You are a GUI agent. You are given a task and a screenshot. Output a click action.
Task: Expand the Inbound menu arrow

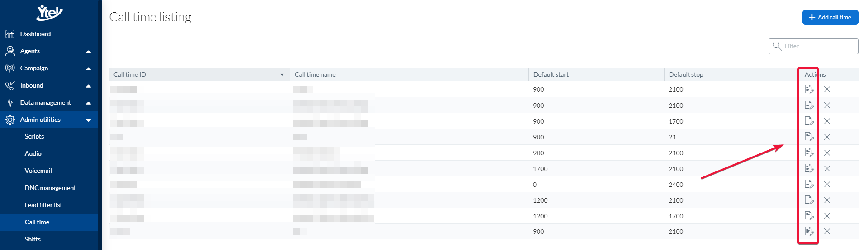88,86
